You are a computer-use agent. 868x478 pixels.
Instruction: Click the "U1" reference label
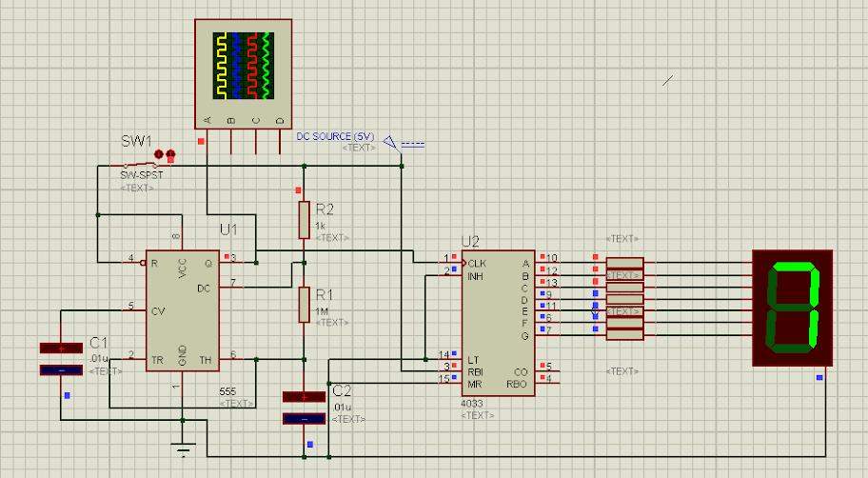click(228, 229)
